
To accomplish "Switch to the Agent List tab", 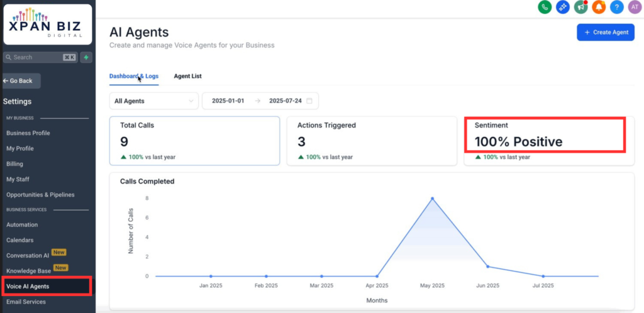I will 187,76.
